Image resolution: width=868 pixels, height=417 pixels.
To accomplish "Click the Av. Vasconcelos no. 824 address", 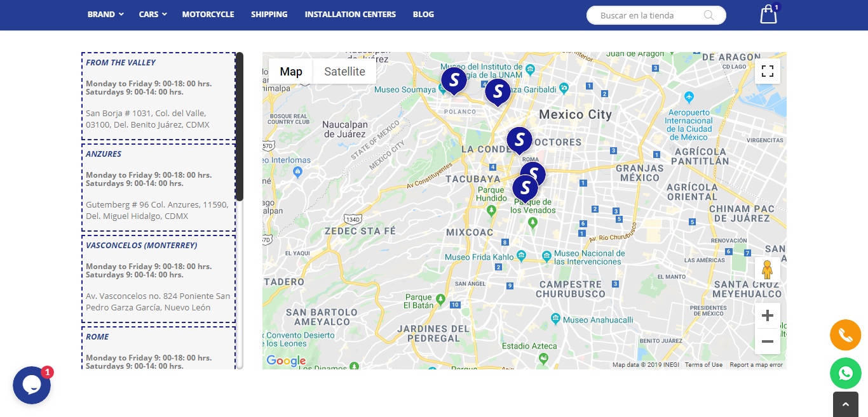I will coord(158,301).
